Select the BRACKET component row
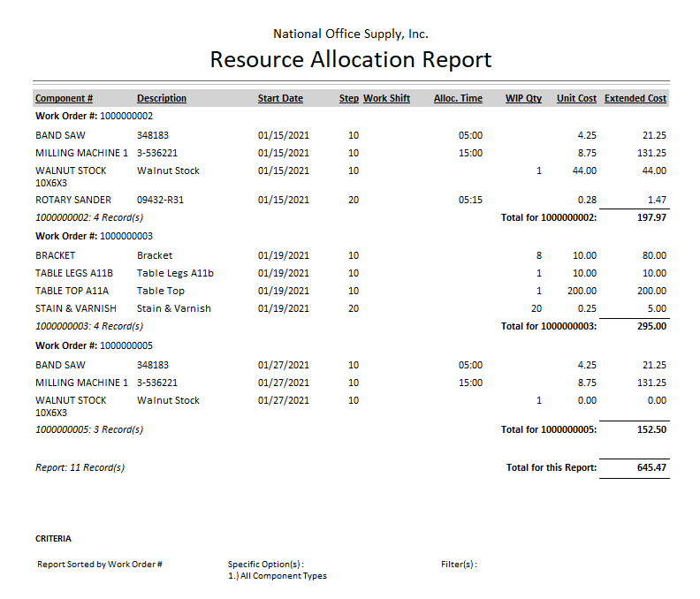Viewport: 700px width, 599px height. pos(55,255)
